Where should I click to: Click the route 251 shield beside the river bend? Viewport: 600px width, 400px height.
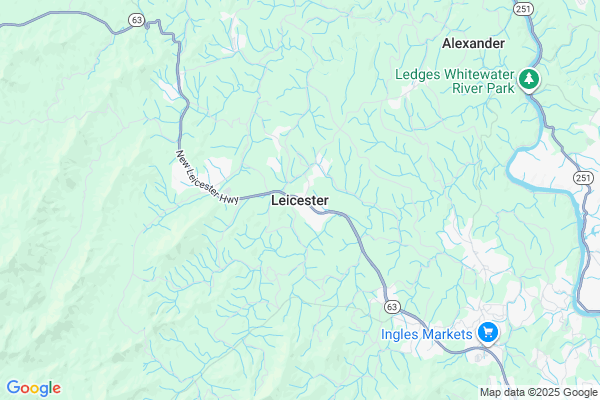[582, 178]
